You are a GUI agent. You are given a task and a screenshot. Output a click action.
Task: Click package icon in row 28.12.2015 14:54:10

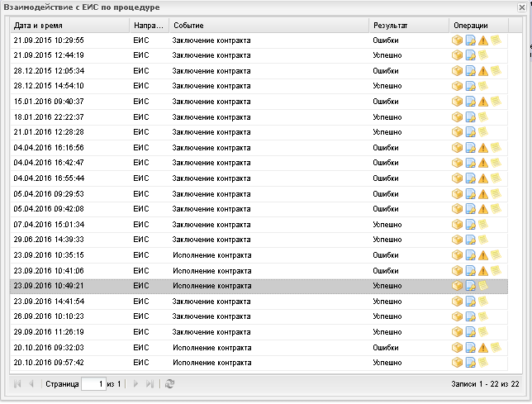click(x=457, y=86)
